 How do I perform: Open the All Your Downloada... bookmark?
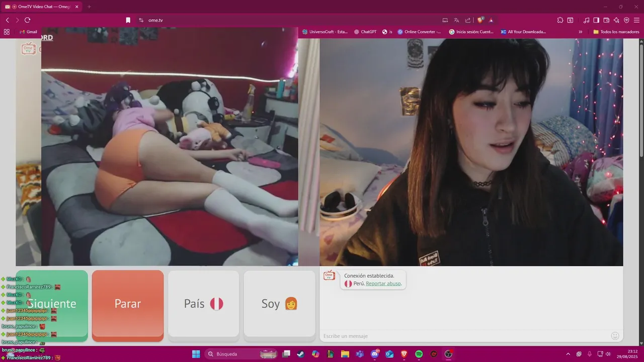523,32
